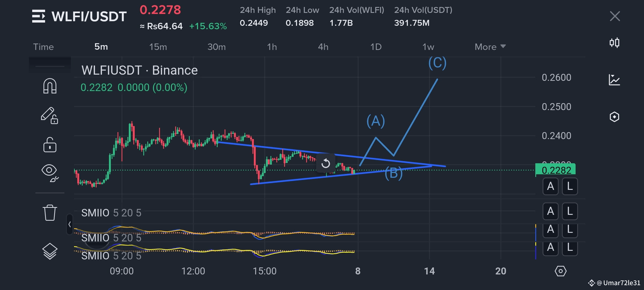Switch to the 1w timeframe

coord(428,47)
